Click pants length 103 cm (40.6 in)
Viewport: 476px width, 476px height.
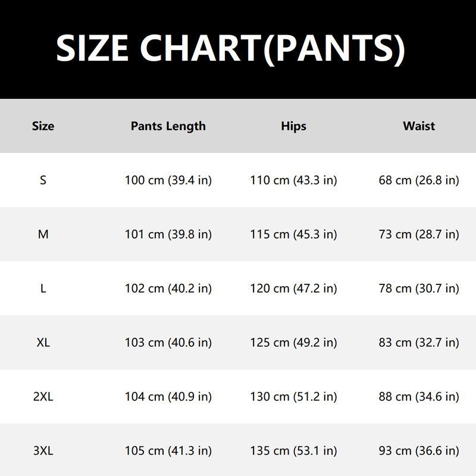[168, 343]
